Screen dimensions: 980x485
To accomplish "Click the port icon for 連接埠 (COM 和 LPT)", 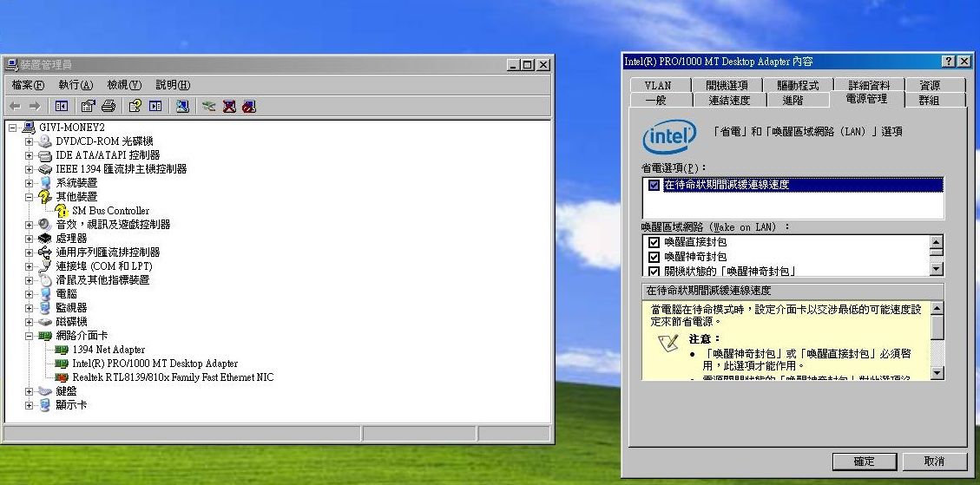I will pos(45,265).
